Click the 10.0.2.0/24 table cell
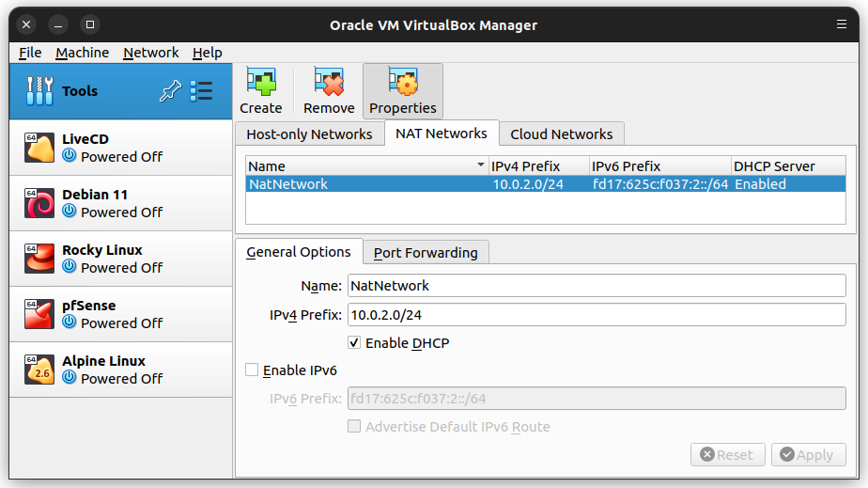The image size is (868, 488). [528, 184]
